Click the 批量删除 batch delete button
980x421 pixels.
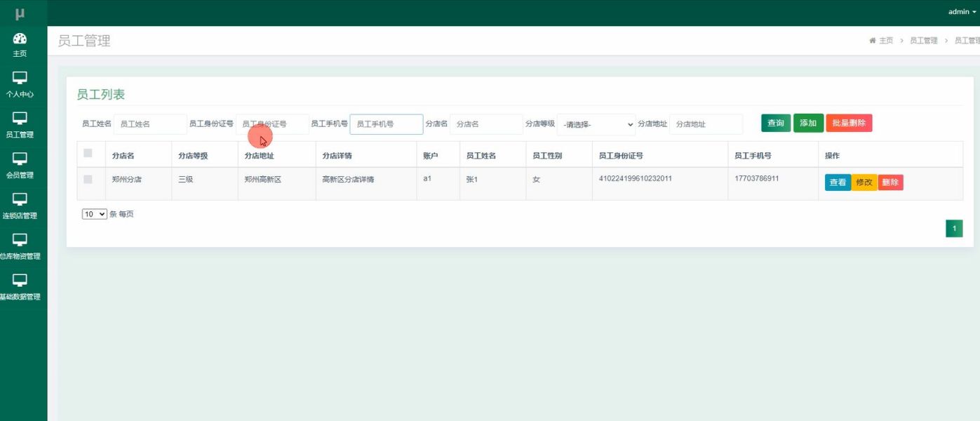coord(849,123)
